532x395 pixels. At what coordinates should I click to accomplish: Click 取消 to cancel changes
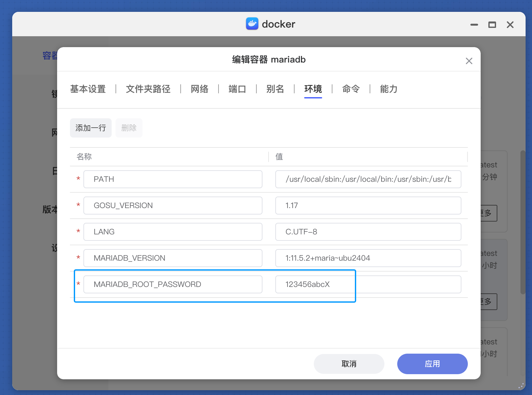point(349,364)
